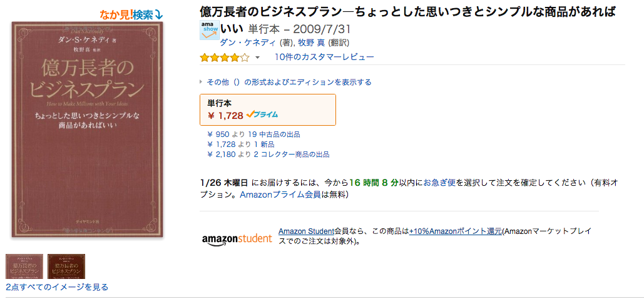Open translator 牧野 真 link

click(x=312, y=43)
